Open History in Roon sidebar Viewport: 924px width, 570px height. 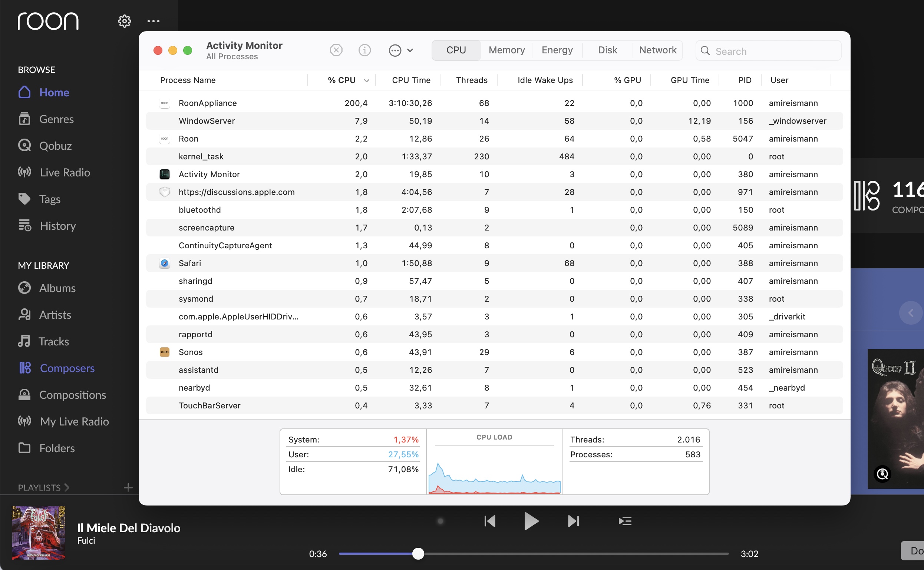tap(47, 225)
